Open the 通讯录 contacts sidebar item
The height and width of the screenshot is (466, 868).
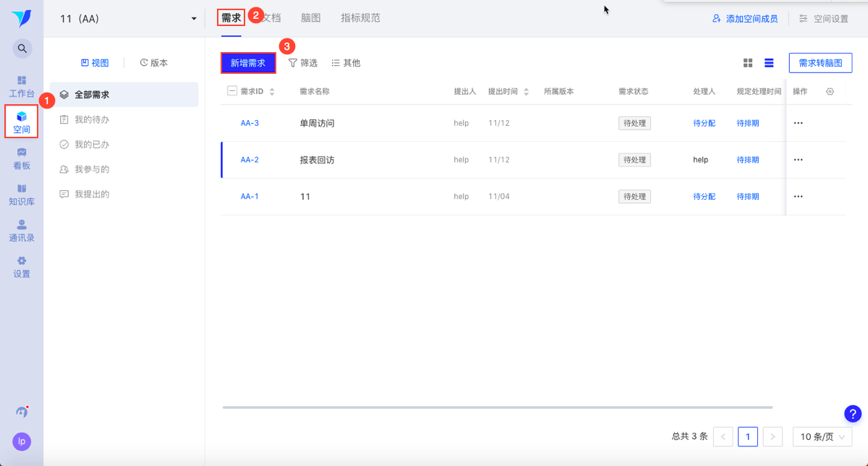(x=22, y=231)
